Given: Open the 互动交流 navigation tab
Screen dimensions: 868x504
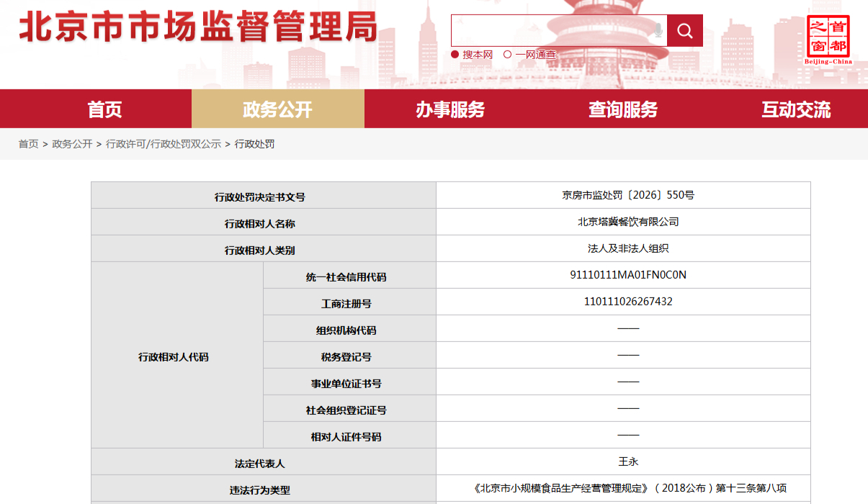Looking at the screenshot, I should [x=796, y=109].
